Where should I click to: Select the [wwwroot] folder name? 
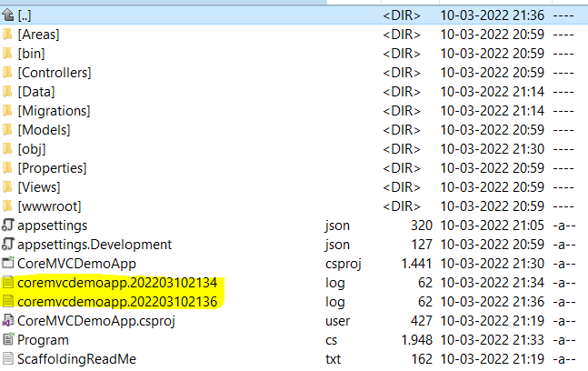[x=49, y=206]
